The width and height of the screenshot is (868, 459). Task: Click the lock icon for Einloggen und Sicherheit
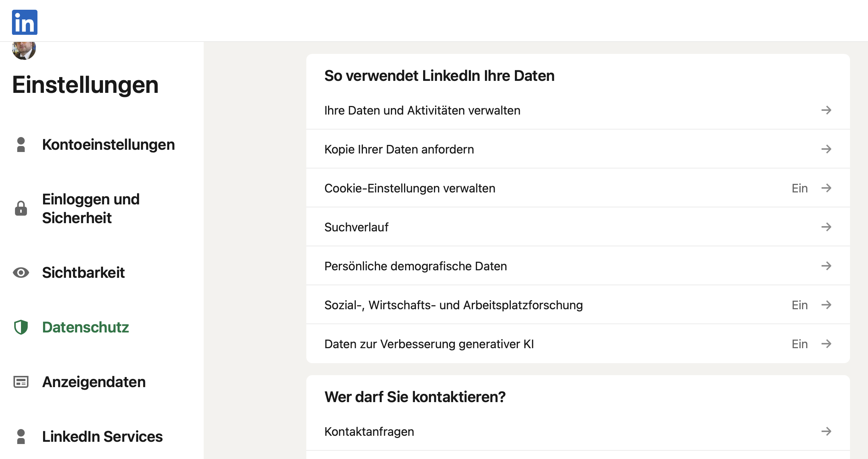click(21, 209)
